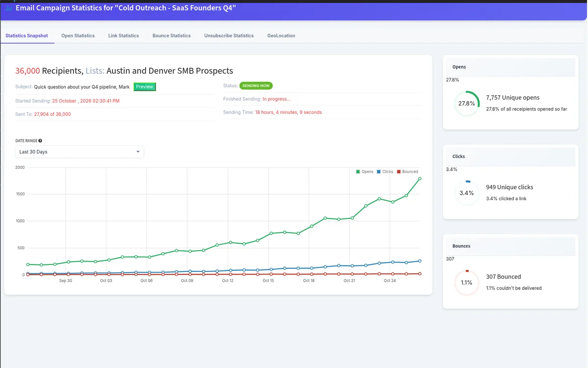Click the Opens card header
Viewport: 588px width, 368px height.
(x=511, y=67)
